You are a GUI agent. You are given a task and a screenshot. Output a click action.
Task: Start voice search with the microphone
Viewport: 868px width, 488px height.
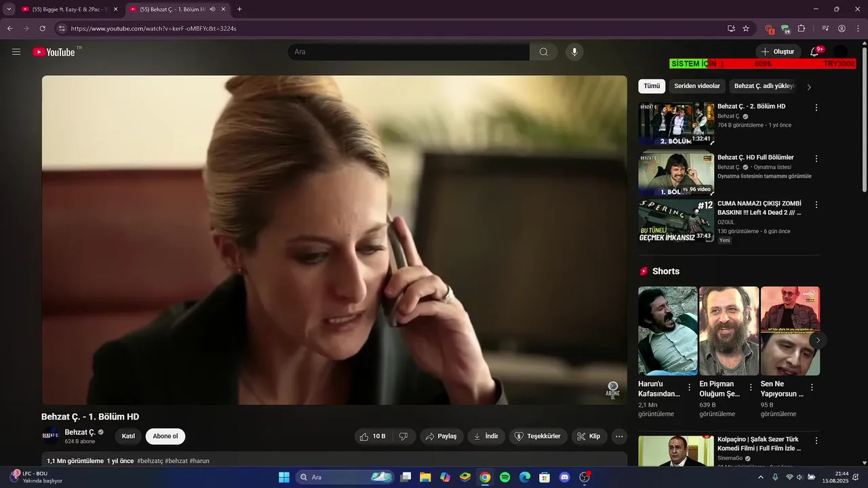tap(574, 52)
